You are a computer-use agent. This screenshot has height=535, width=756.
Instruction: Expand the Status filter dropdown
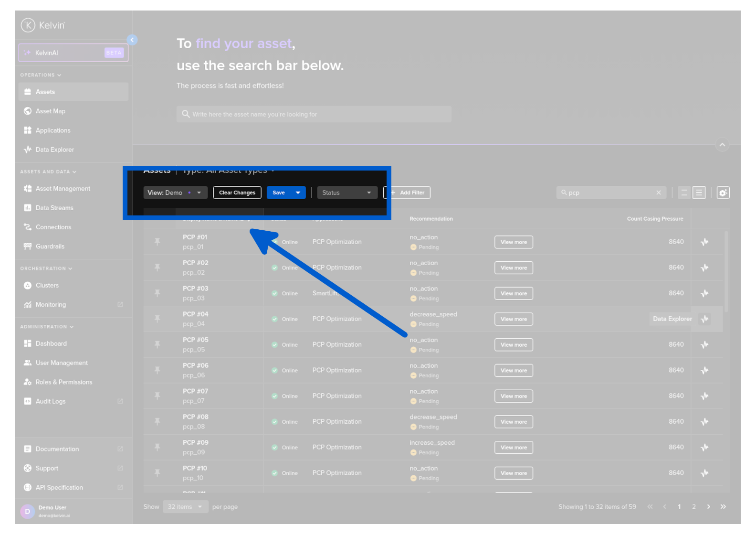(346, 193)
